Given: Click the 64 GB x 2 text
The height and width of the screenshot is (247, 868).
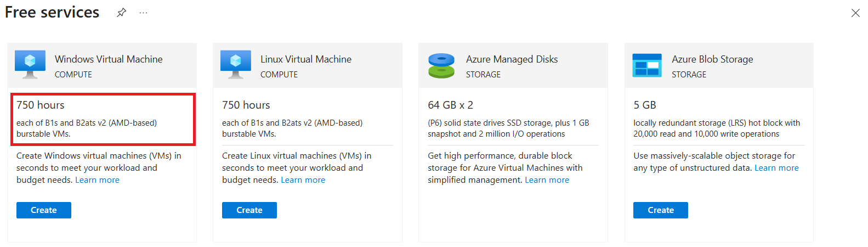Looking at the screenshot, I should pos(450,105).
